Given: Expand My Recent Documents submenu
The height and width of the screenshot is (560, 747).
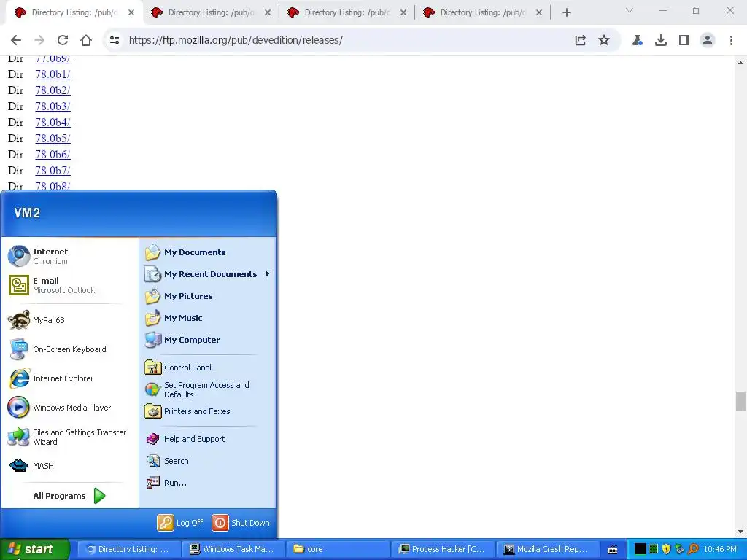Looking at the screenshot, I should [x=208, y=274].
